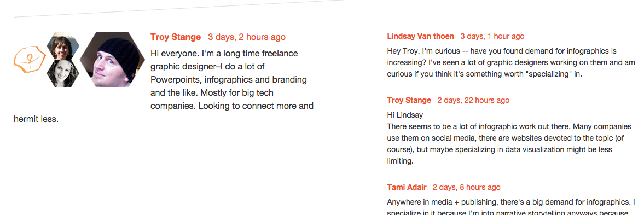Open Troy Stange's name above the intro post
Screen dimensions: 644x215
[x=176, y=37]
